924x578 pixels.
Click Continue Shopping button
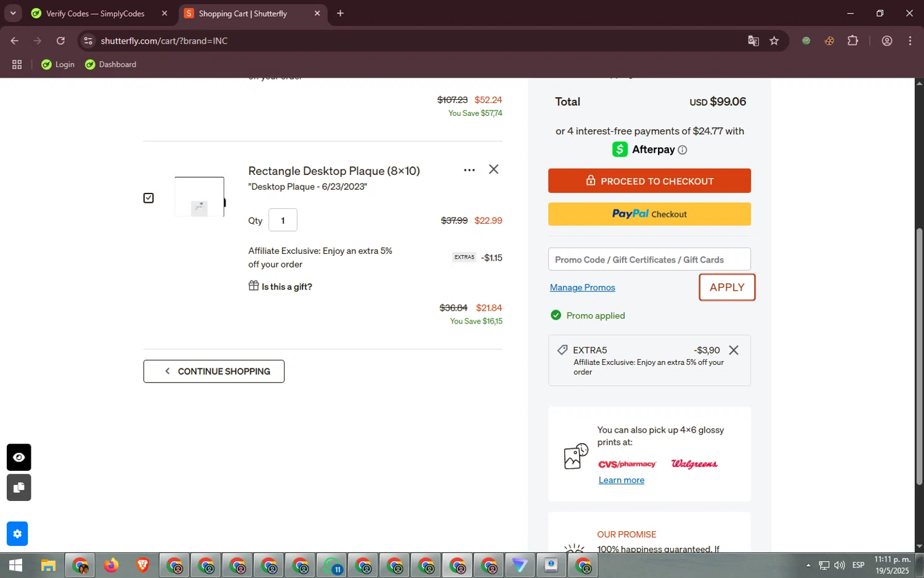click(x=214, y=372)
